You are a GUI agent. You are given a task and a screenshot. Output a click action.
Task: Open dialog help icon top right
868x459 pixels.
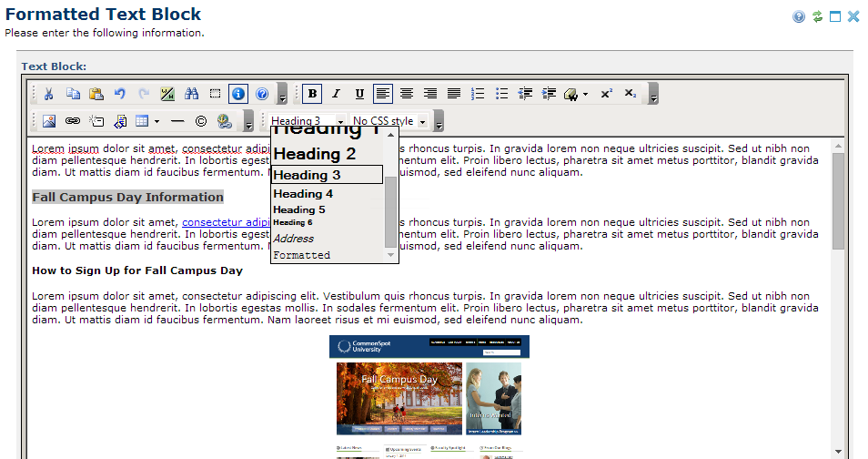pyautogui.click(x=798, y=16)
